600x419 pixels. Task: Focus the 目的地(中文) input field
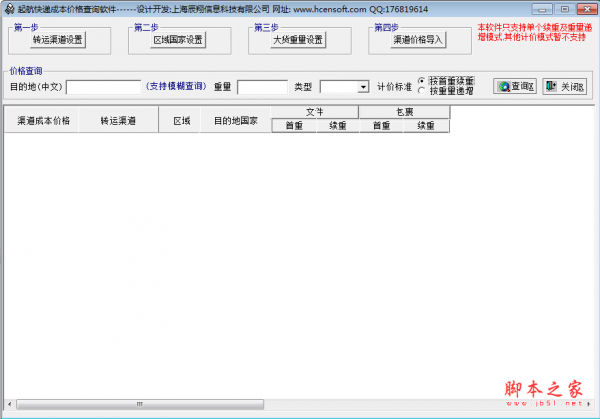(x=103, y=87)
